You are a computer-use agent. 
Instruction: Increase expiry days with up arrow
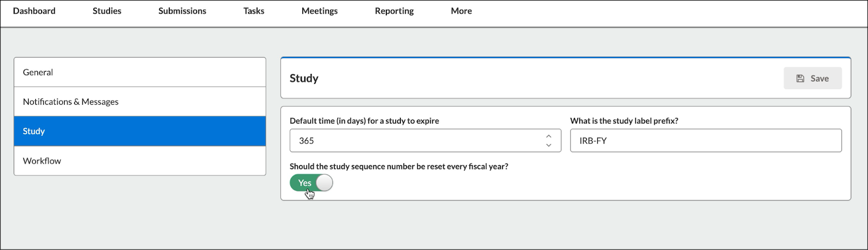548,136
